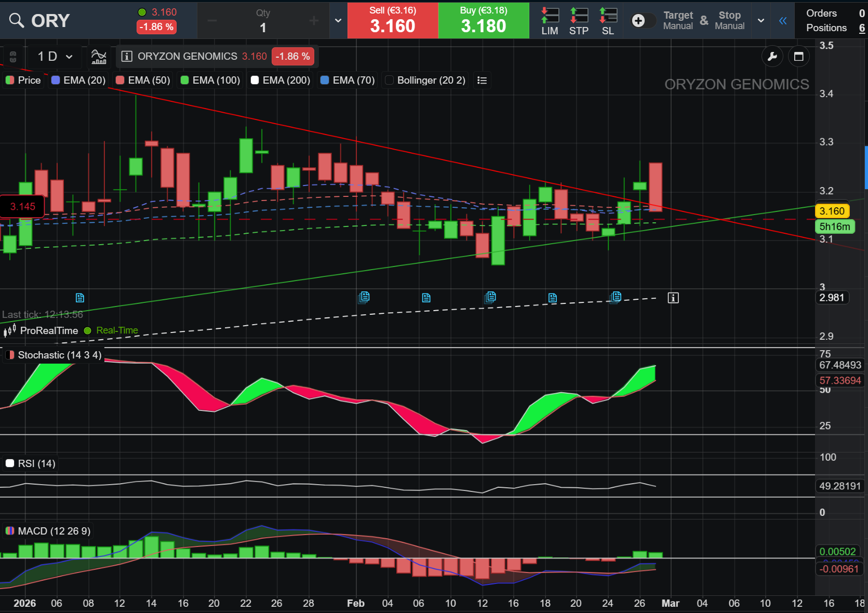Expand the quantity dropdown arrow
Screen dimensions: 868x613
click(x=338, y=20)
